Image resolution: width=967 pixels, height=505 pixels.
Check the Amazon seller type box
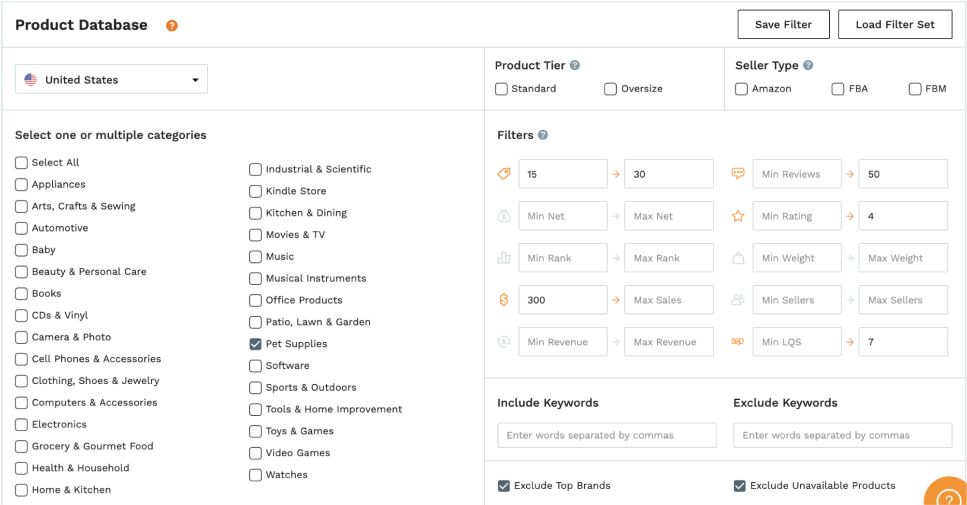coord(741,89)
